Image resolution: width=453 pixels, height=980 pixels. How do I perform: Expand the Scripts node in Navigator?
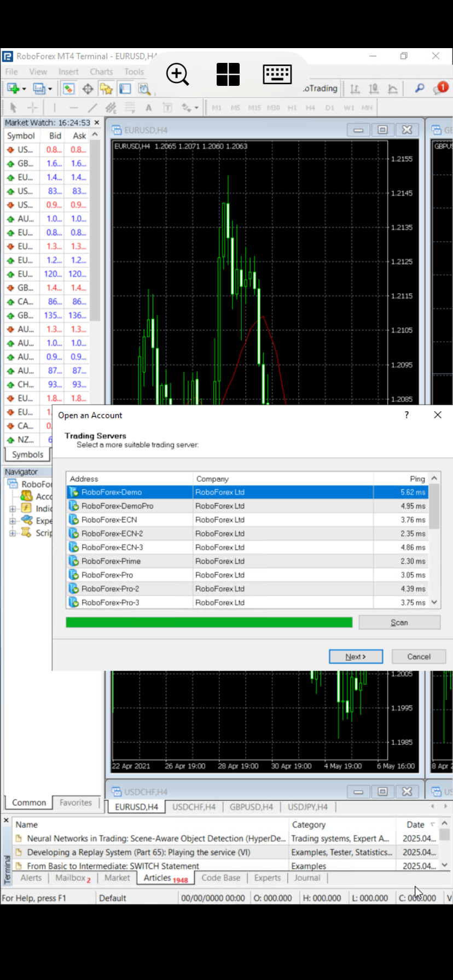13,533
